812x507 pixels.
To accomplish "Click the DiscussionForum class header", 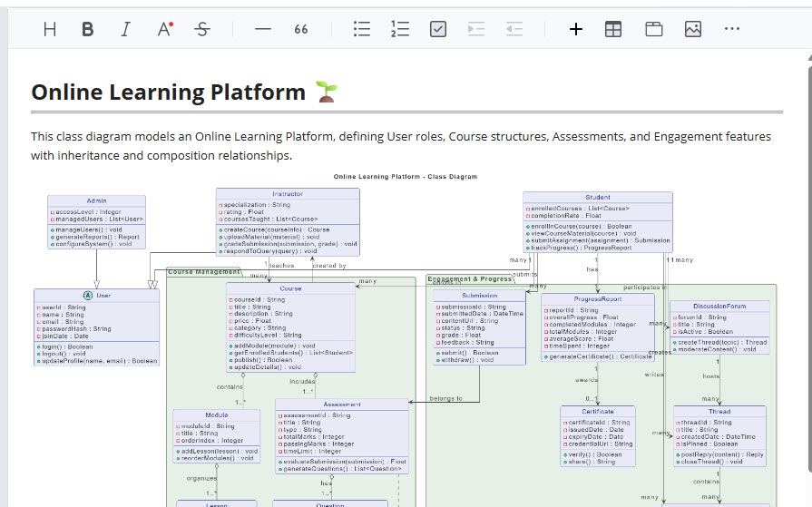I will point(719,306).
